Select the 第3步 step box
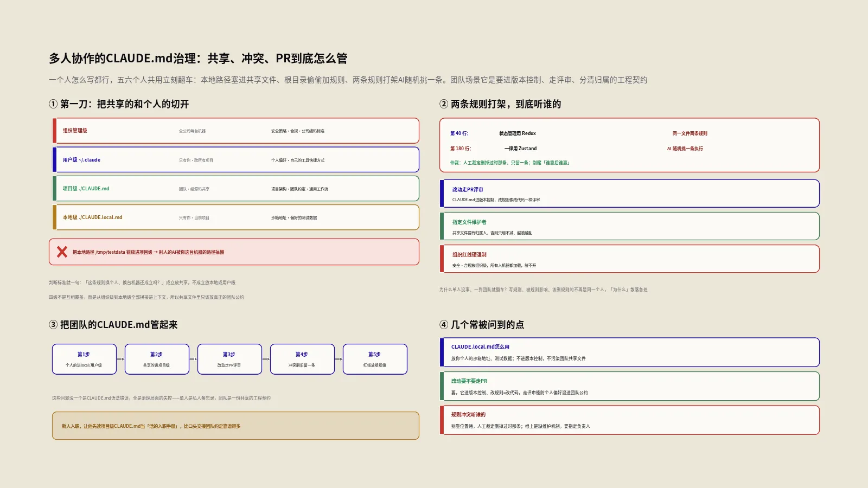Viewport: 868px width, 488px height. coord(229,359)
